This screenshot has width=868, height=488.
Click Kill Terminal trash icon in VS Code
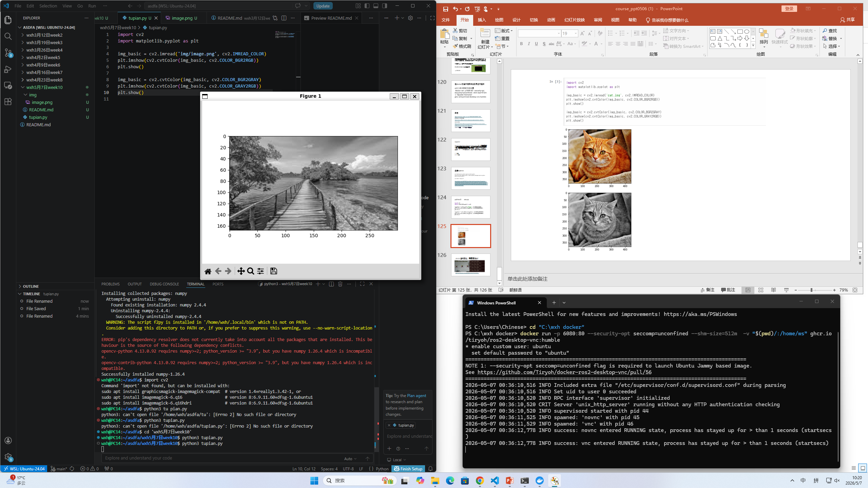[x=340, y=284]
